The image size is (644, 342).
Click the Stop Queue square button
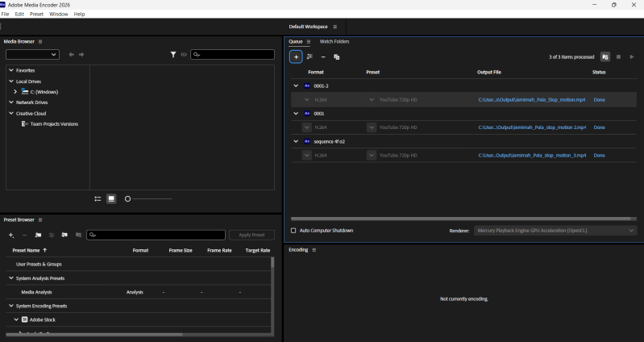tap(618, 56)
